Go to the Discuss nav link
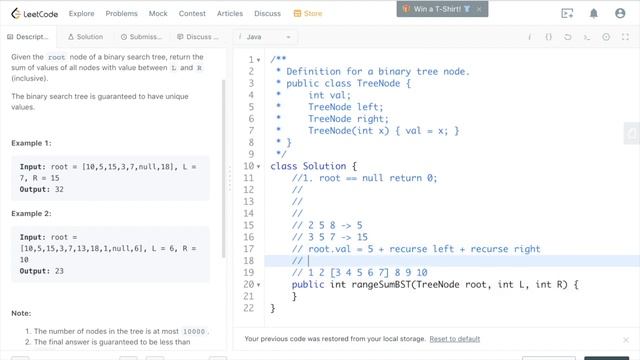 tap(267, 13)
